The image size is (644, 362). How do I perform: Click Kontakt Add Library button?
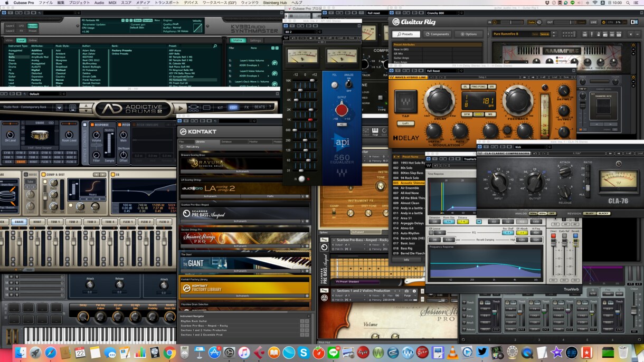click(192, 146)
